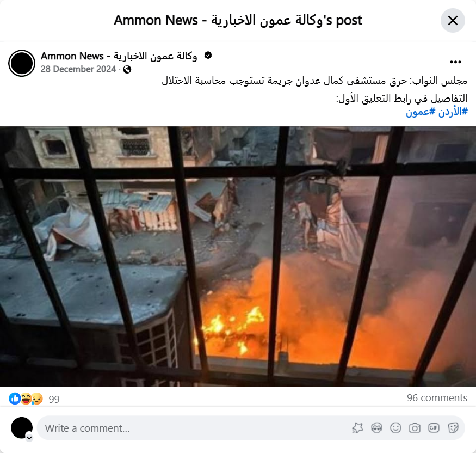Attach a GIF to the comment
476x453 pixels.
point(434,428)
